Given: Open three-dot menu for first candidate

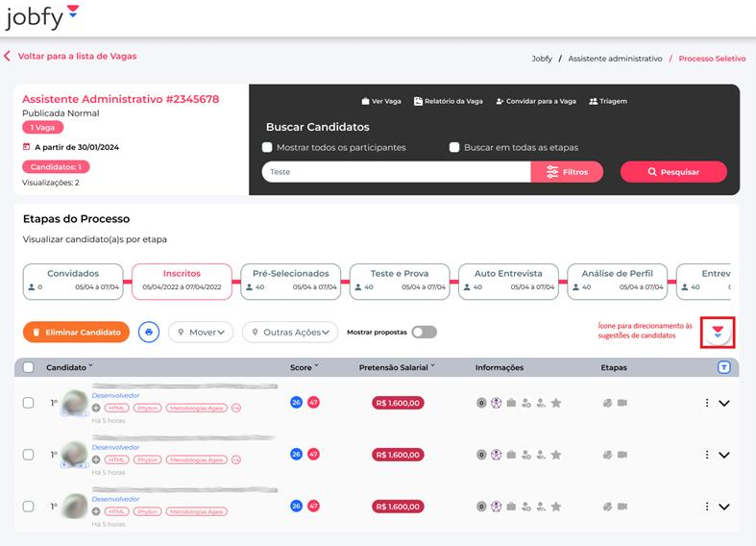Looking at the screenshot, I should tap(707, 403).
